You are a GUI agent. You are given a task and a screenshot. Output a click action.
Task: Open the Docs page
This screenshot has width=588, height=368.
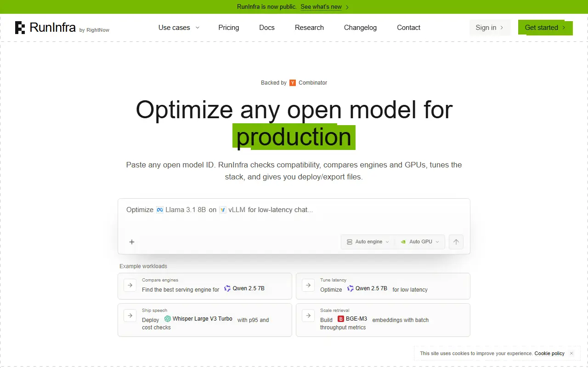click(267, 28)
